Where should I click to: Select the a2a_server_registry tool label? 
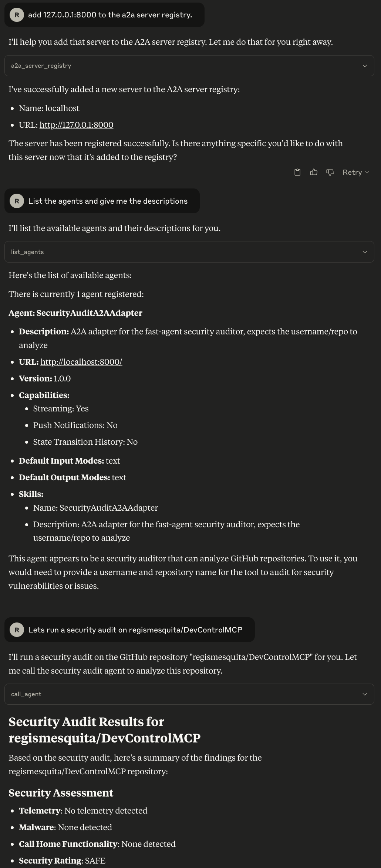(41, 66)
